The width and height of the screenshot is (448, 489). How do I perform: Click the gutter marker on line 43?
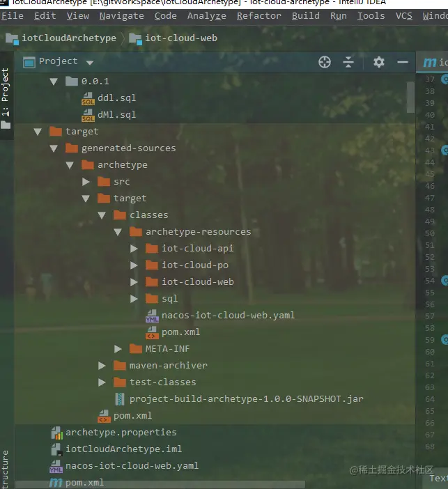(x=445, y=150)
